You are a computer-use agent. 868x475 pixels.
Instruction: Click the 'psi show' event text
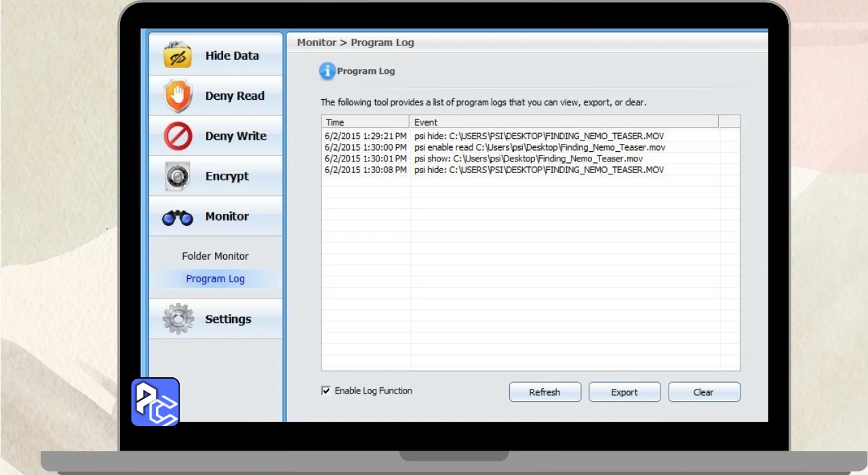point(528,158)
